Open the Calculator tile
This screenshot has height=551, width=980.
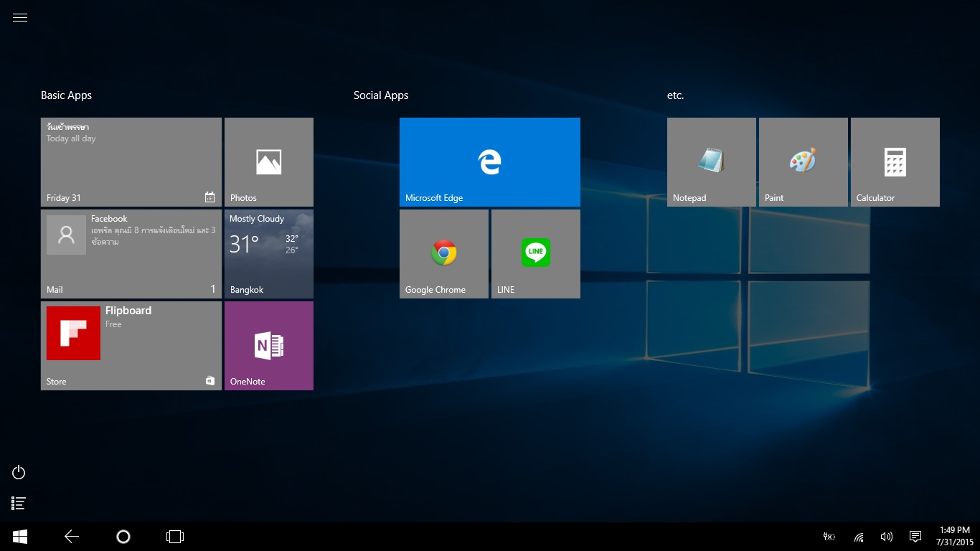895,162
